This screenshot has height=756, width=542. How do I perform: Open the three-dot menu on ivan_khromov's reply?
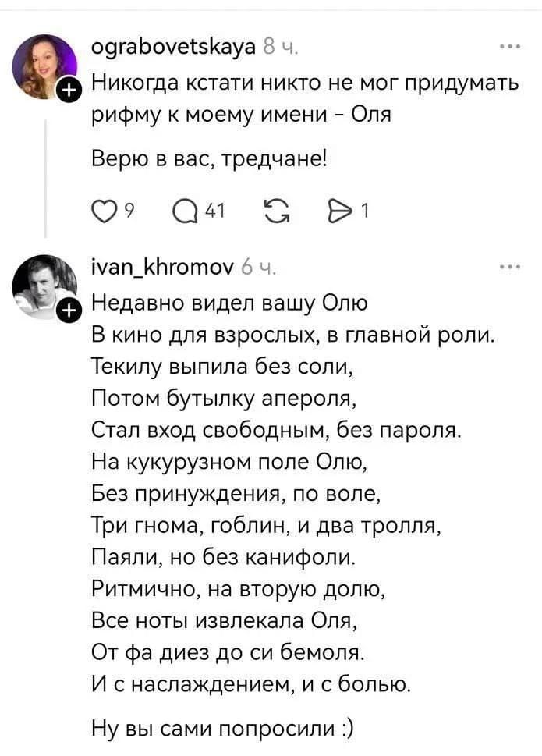[x=509, y=267]
